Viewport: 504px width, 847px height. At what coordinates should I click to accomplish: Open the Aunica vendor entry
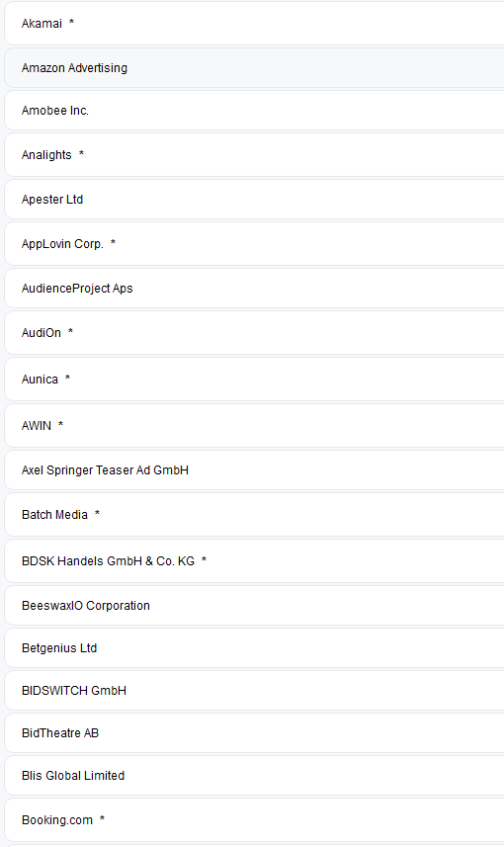pos(254,380)
